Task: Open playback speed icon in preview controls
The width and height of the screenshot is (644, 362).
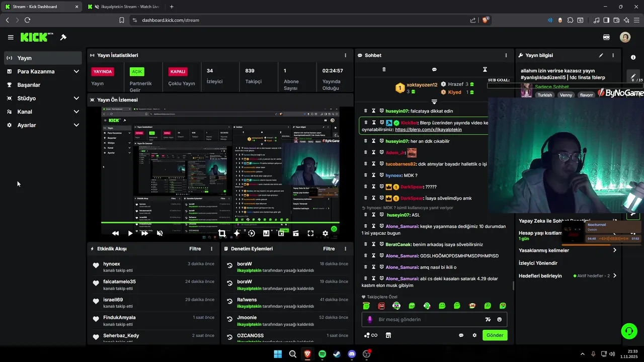Action: tap(252, 233)
